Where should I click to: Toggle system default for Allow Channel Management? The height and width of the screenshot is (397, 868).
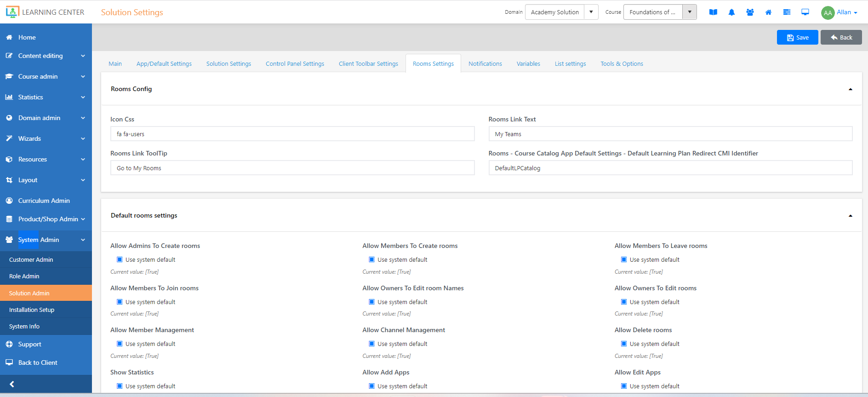(372, 344)
